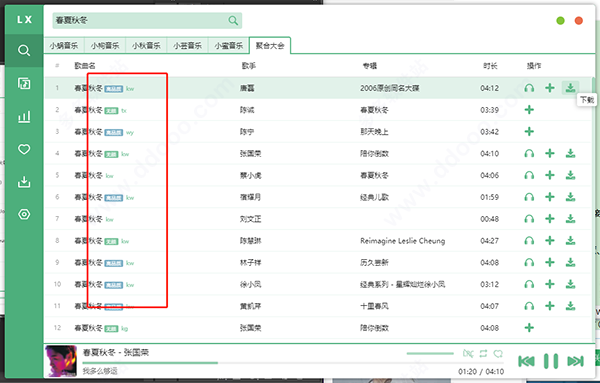
Task: Click the magnifier icon in the search box
Action: point(233,20)
